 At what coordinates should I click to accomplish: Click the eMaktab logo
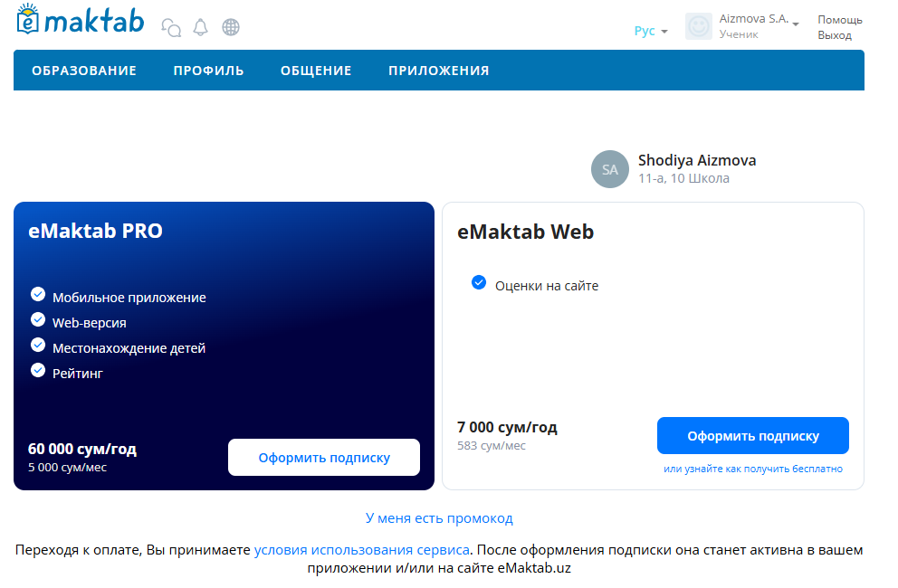coord(81,20)
